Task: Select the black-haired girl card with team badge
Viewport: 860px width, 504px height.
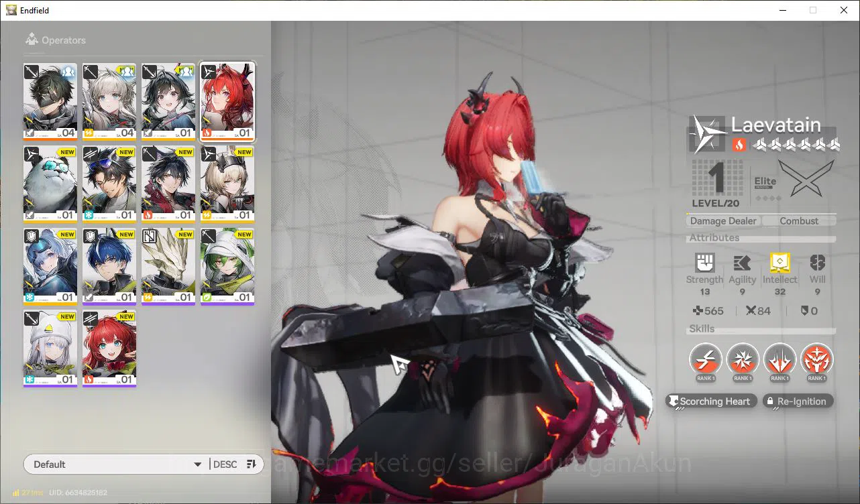Action: (168, 102)
